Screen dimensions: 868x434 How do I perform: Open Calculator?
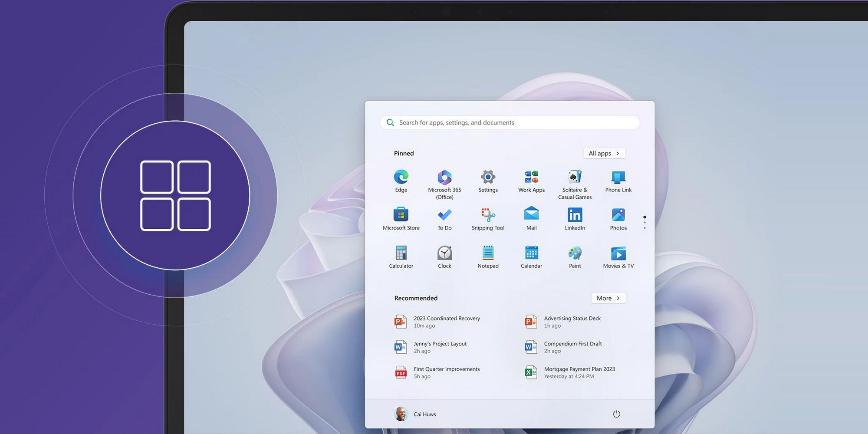pyautogui.click(x=401, y=257)
